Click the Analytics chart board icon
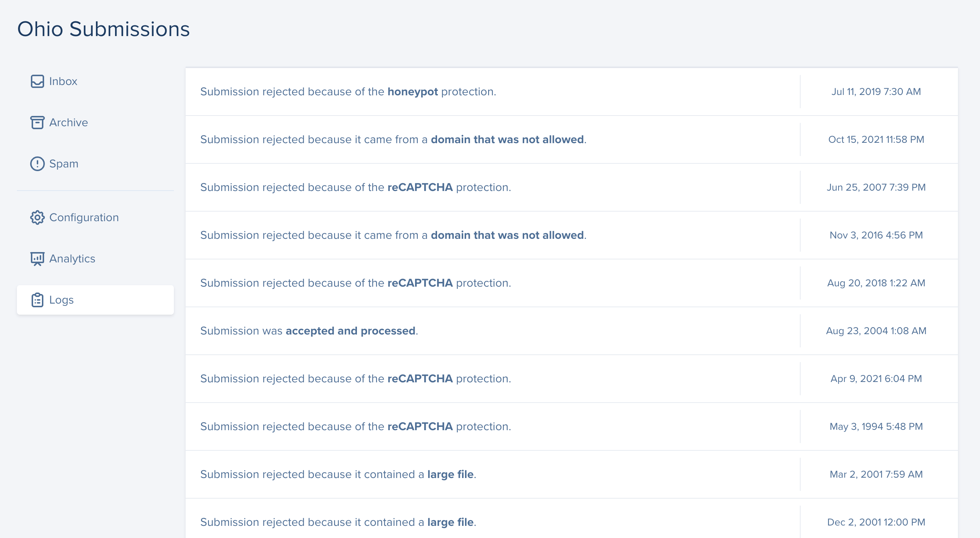This screenshot has width=980, height=538. (37, 259)
